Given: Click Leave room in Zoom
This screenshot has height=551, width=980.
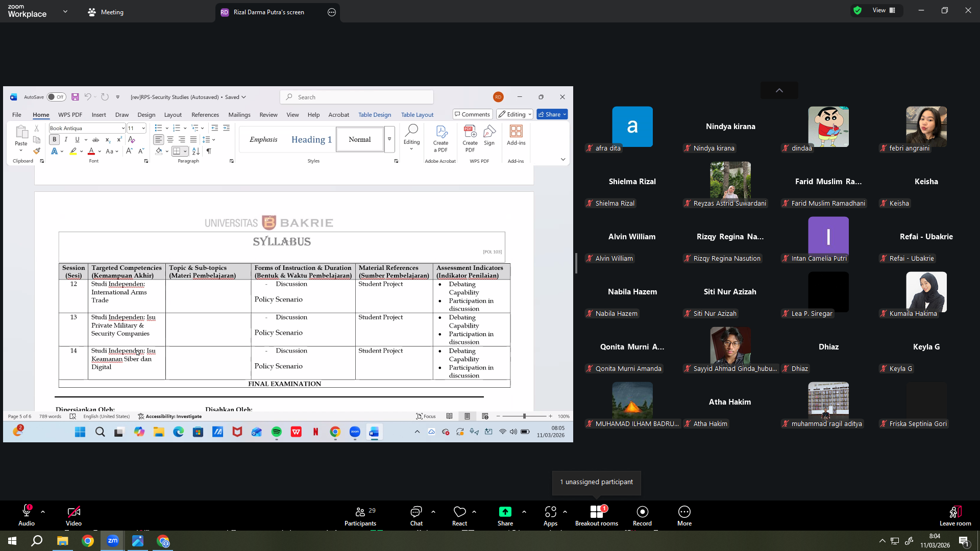Looking at the screenshot, I should click(x=955, y=515).
